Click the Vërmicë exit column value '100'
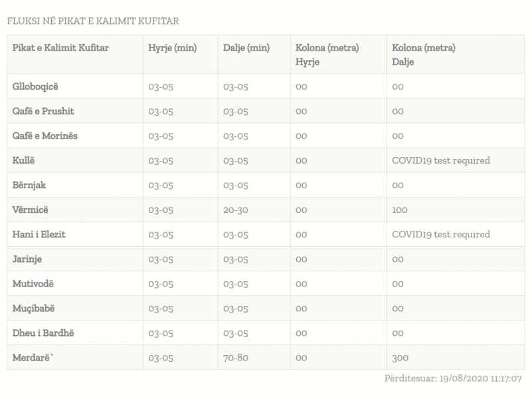 (400, 209)
